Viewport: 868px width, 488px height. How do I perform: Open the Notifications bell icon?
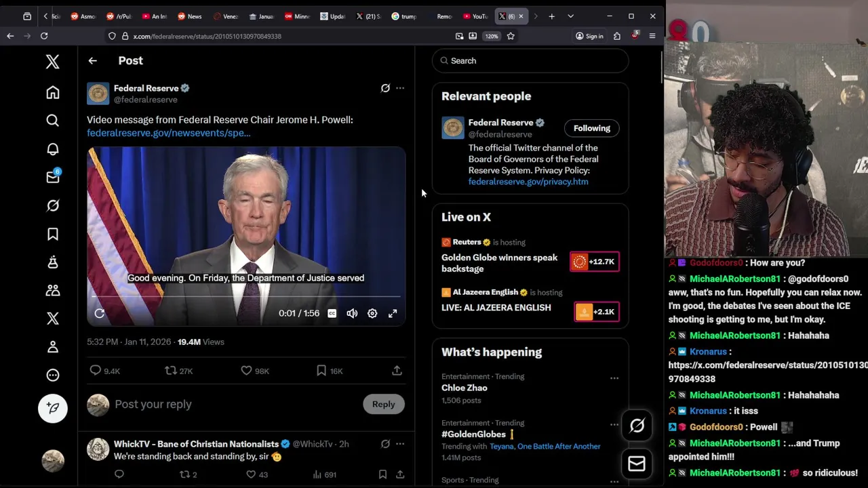pyautogui.click(x=53, y=149)
